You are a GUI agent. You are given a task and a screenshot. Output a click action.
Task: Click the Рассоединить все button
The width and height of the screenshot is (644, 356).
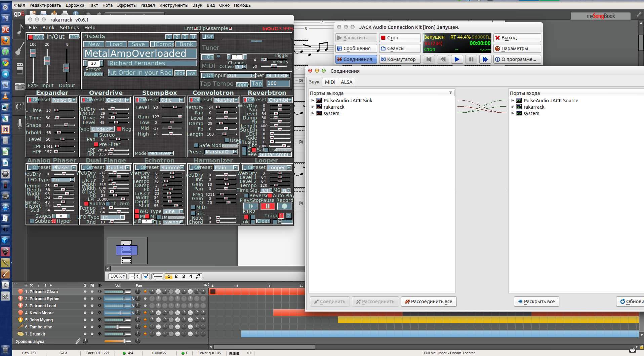(x=429, y=301)
